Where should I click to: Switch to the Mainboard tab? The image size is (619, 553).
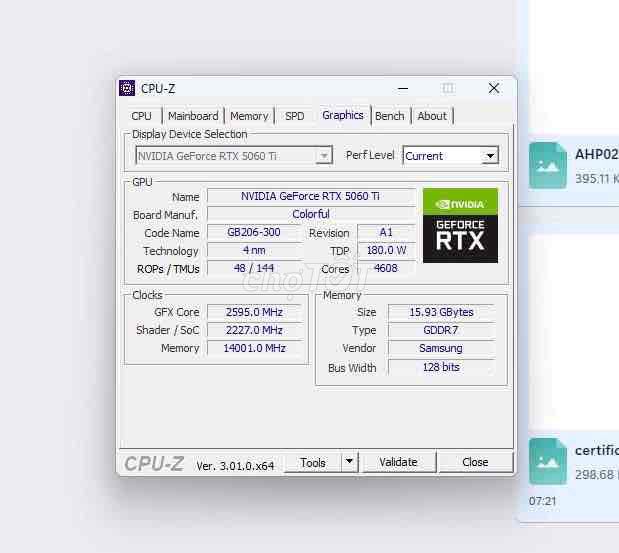tap(193, 116)
